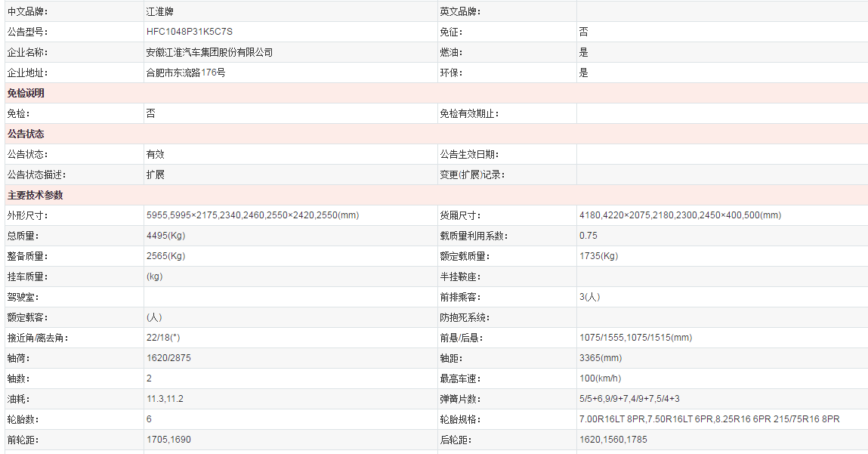Click the 额定载客 value (人)
Viewport: 868px width, 454px height.
(154, 317)
